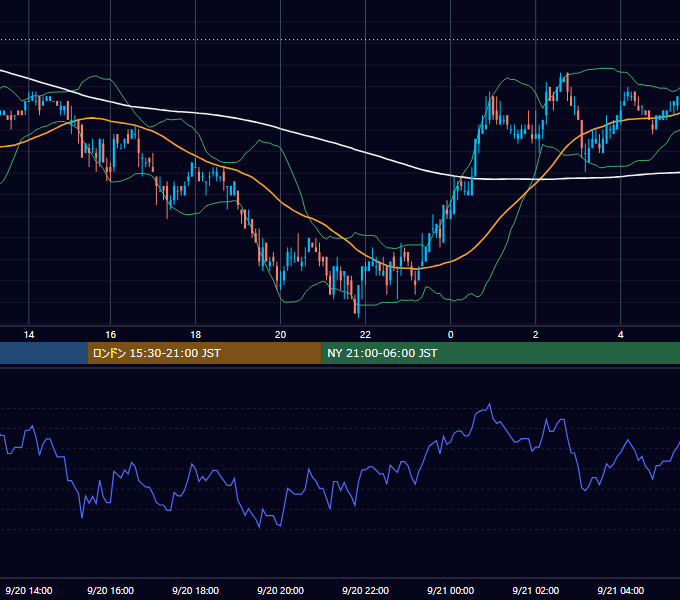The height and width of the screenshot is (600, 680).
Task: Click the hour label 4 on price chart axis
Action: click(621, 335)
